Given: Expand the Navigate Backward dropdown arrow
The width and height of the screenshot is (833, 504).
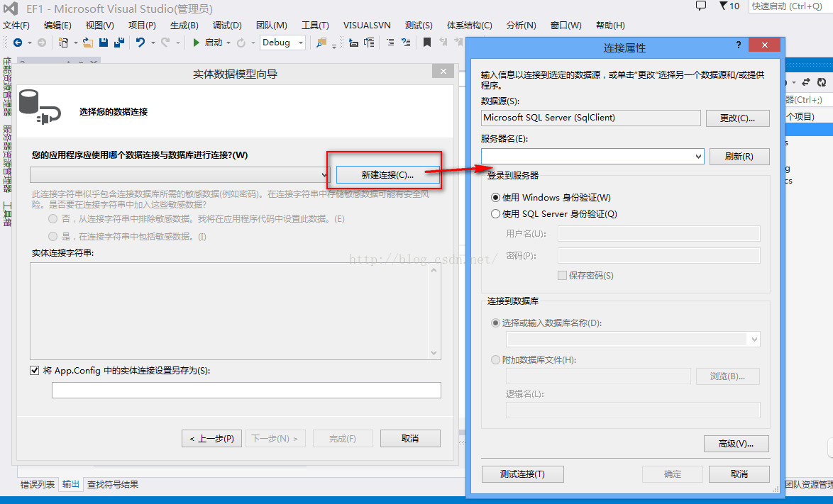Looking at the screenshot, I should 30,43.
